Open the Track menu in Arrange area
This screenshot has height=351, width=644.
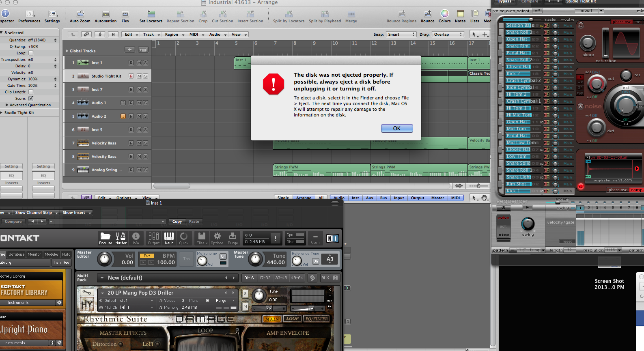(151, 34)
